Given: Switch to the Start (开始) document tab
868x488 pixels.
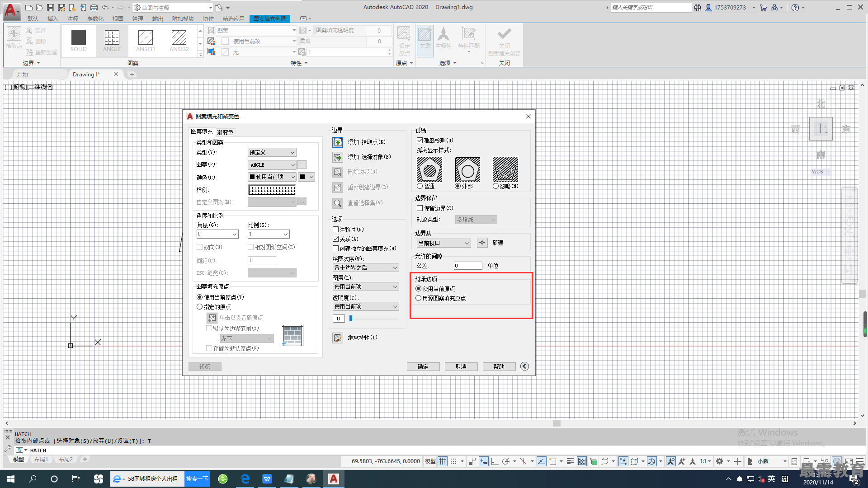Looking at the screenshot, I should pyautogui.click(x=23, y=75).
